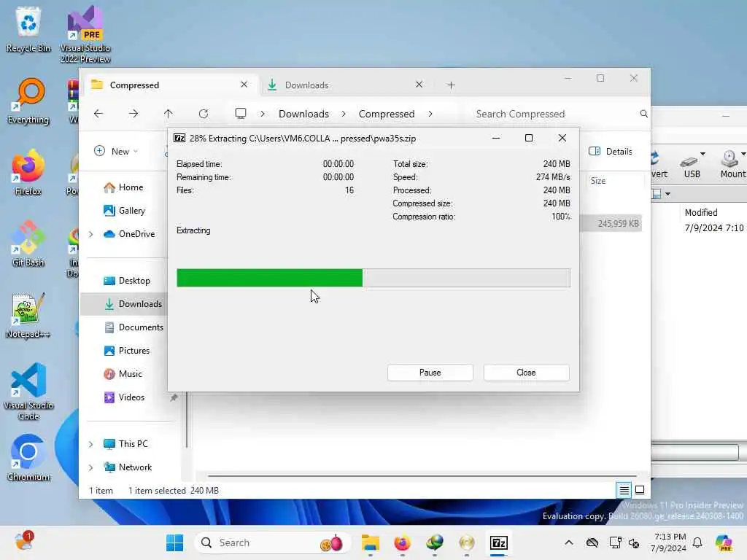Click Downloads in the breadcrumb path
The image size is (747, 560).
303,114
